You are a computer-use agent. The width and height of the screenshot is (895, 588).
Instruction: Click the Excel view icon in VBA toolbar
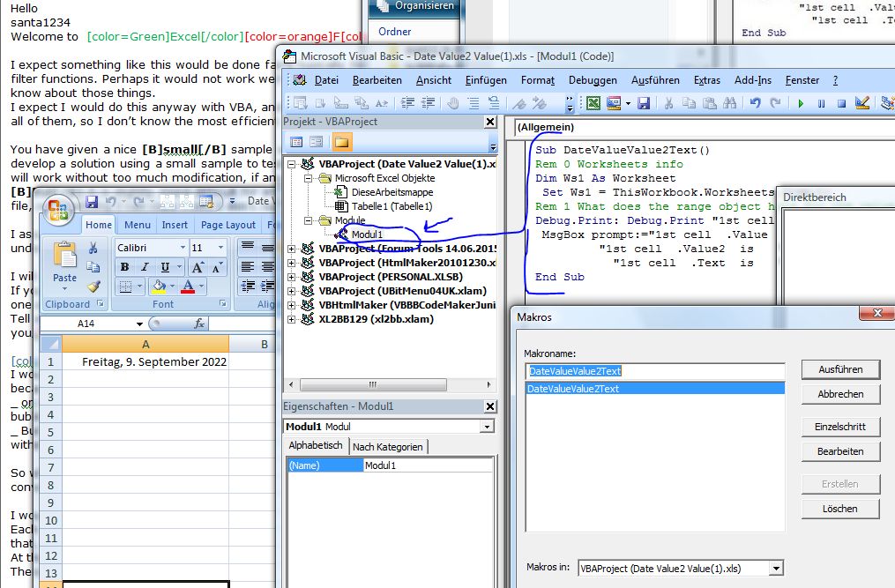pyautogui.click(x=593, y=103)
